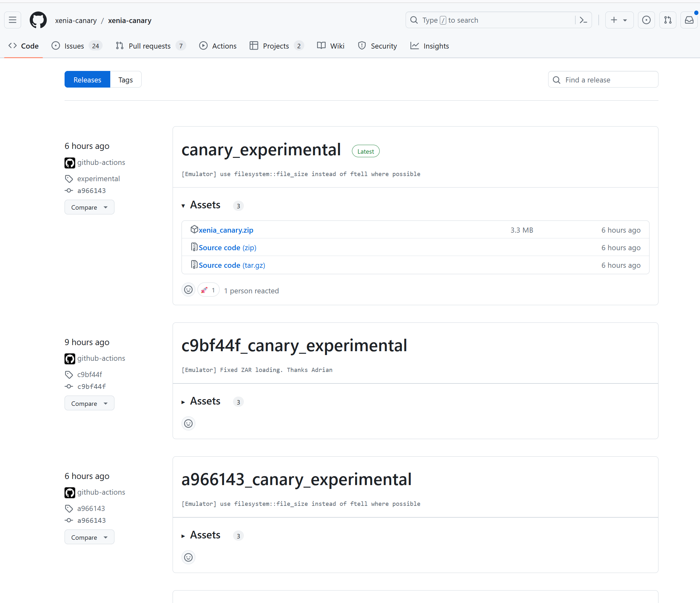Expand Assets of a966143_canary_experimental
This screenshot has width=700, height=603.
pos(205,535)
